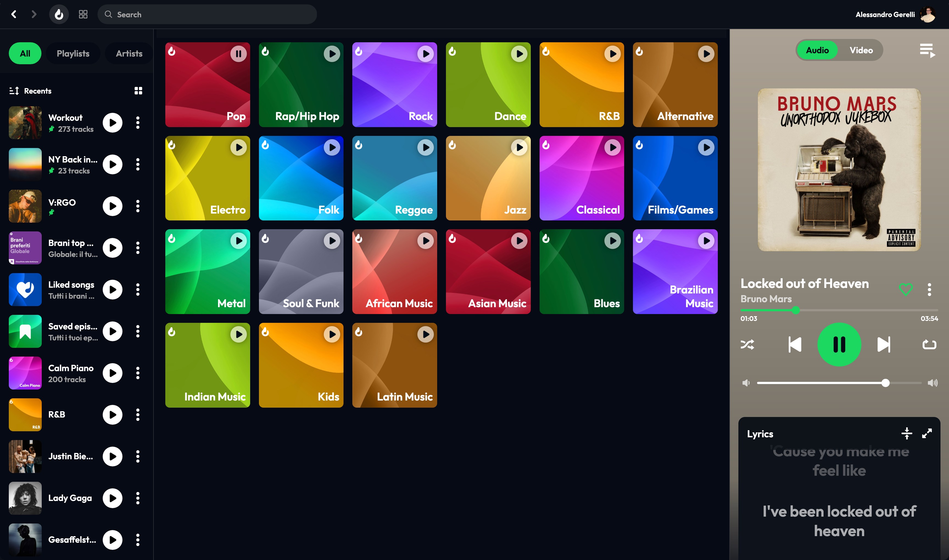
Task: Play NY Back in... playlist
Action: pyautogui.click(x=113, y=164)
